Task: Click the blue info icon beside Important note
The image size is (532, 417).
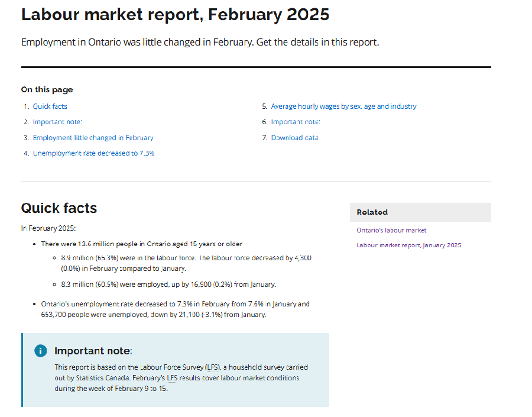Action: coord(40,351)
